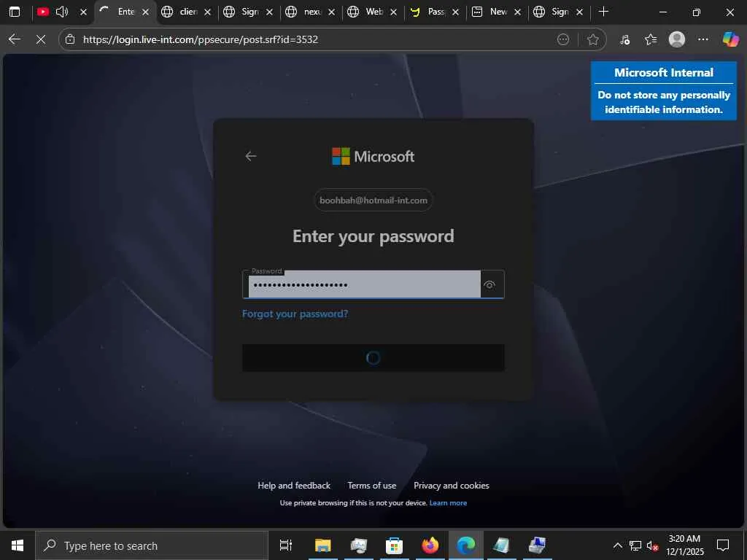
Task: Open 'Help and feedback' link
Action: point(294,485)
